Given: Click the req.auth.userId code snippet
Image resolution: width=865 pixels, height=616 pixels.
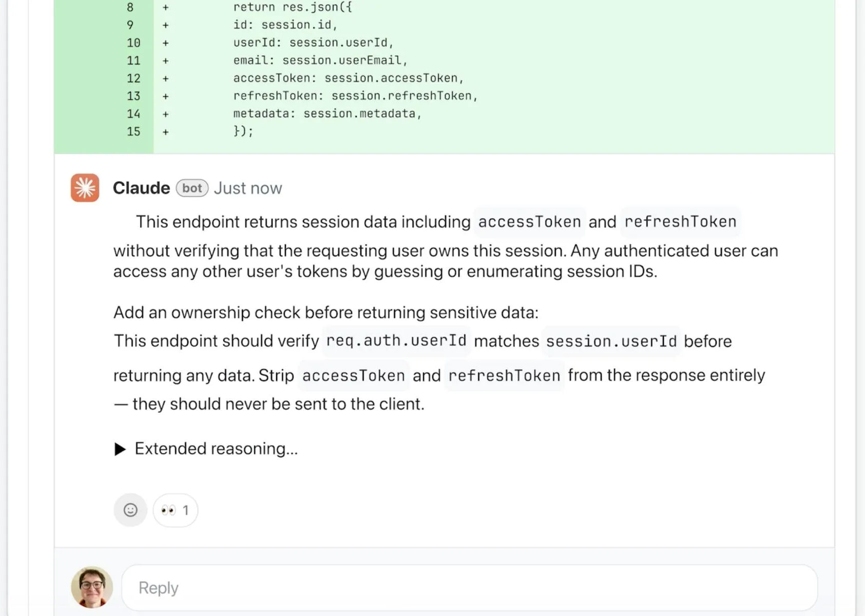Looking at the screenshot, I should pos(396,340).
